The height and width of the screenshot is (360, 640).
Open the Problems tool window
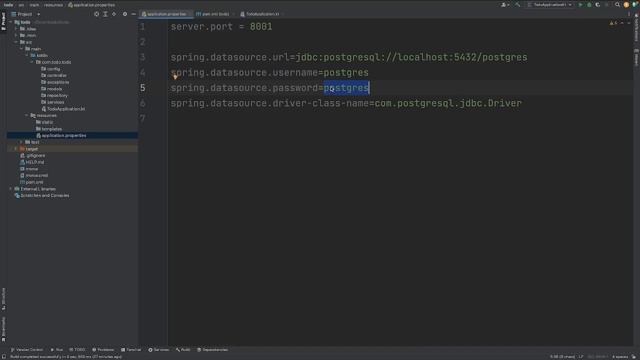[103, 350]
